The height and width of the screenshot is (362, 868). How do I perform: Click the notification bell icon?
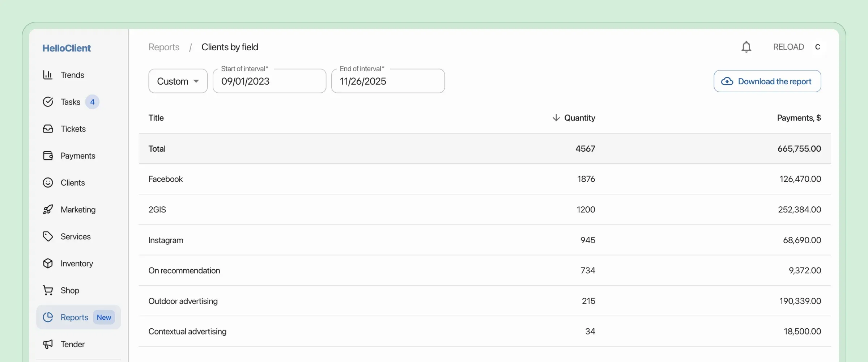point(746,47)
